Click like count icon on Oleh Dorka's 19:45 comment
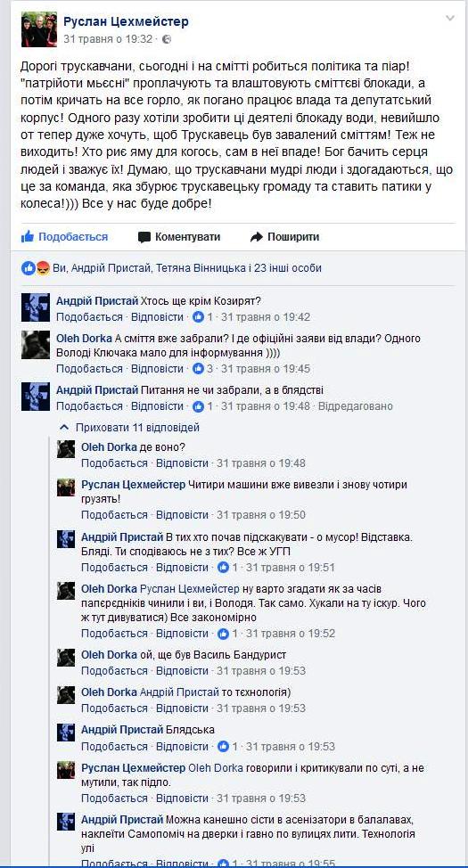Screen dimensions: 468x868 click(x=198, y=369)
